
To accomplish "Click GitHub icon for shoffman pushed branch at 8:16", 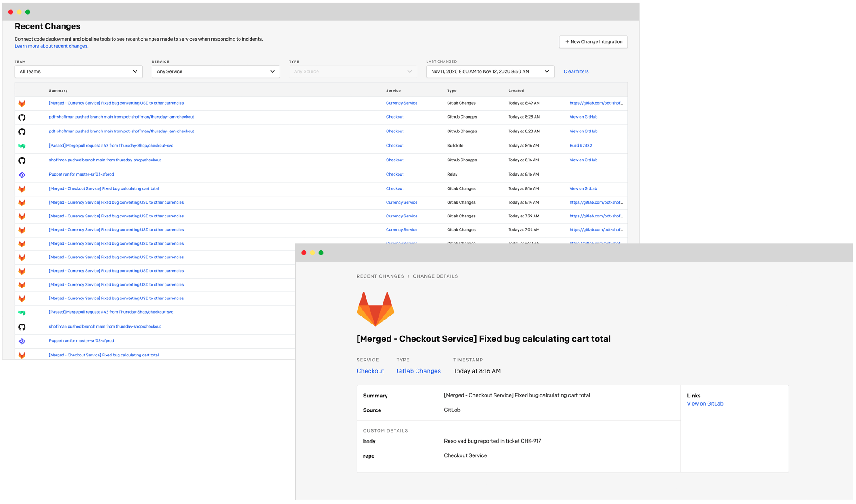I will [x=22, y=160].
